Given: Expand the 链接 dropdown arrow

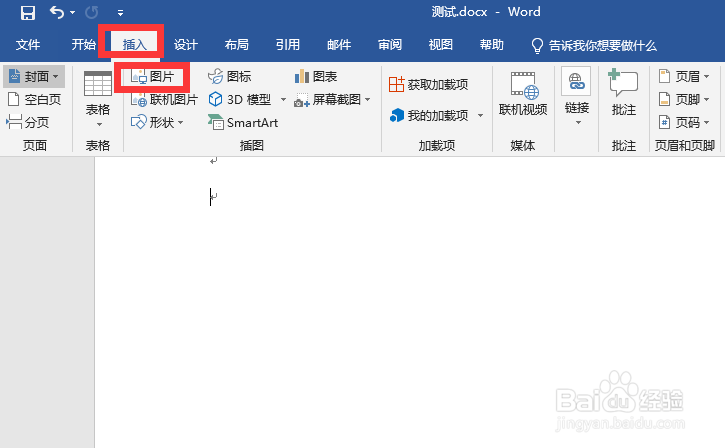Looking at the screenshot, I should point(578,123).
